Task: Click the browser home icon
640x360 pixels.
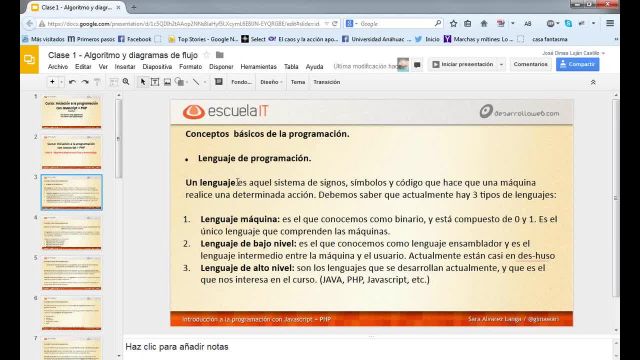Action: point(484,24)
